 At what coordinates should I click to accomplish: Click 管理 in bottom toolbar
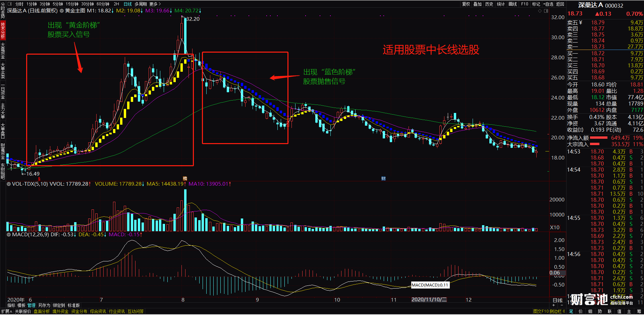32,305
